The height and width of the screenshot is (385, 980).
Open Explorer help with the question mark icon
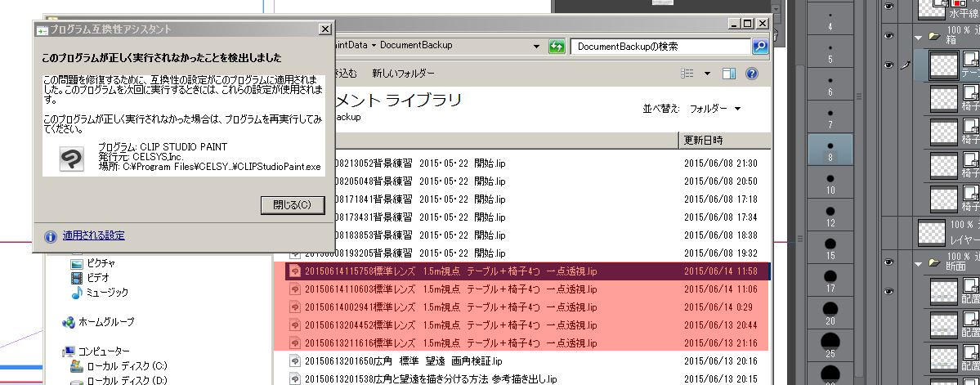coord(752,74)
